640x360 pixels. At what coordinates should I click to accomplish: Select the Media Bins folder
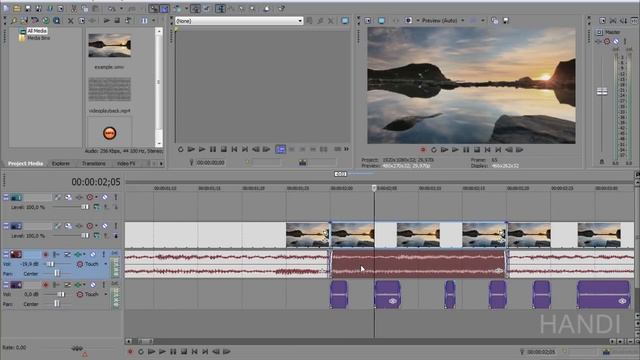[x=38, y=38]
